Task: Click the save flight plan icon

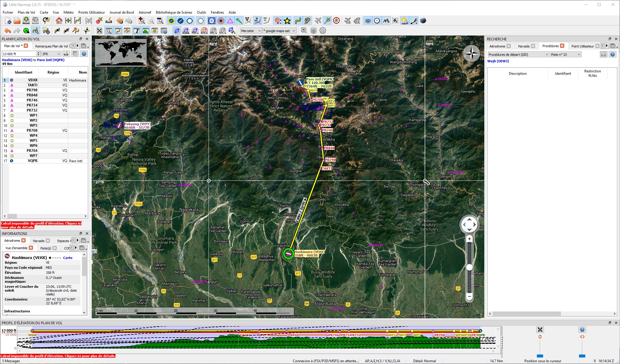Action: 26,21
